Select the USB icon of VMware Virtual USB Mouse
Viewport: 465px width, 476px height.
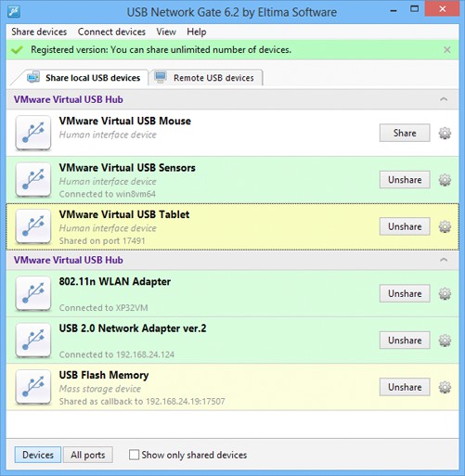pos(33,133)
